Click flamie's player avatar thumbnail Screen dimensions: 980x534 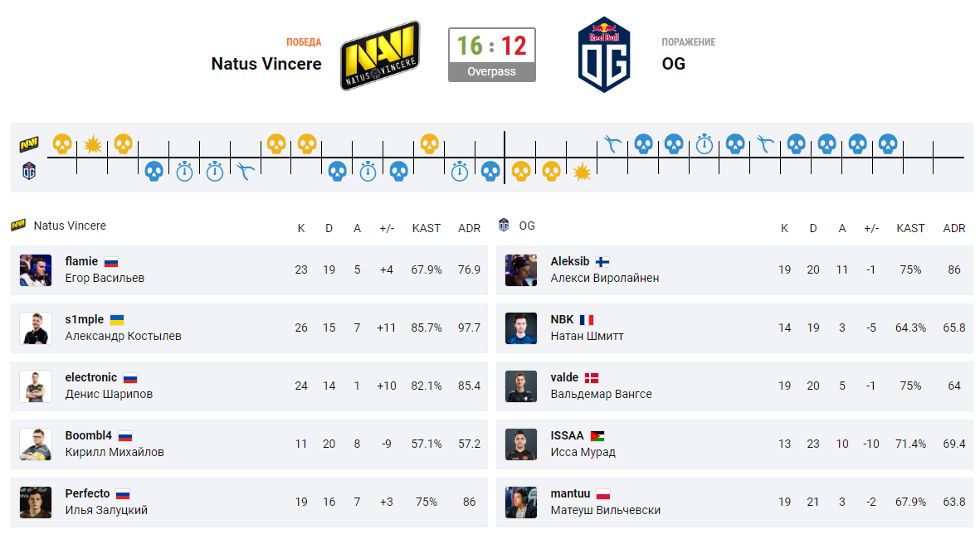click(x=36, y=270)
